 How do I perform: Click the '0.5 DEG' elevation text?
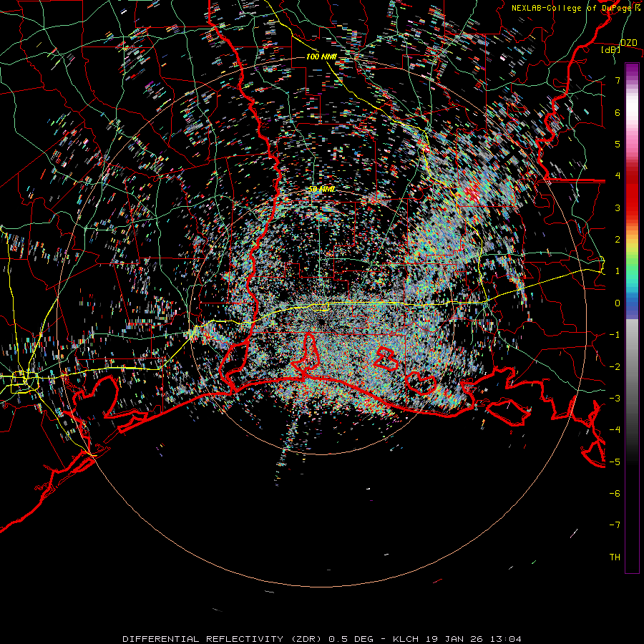(351, 639)
